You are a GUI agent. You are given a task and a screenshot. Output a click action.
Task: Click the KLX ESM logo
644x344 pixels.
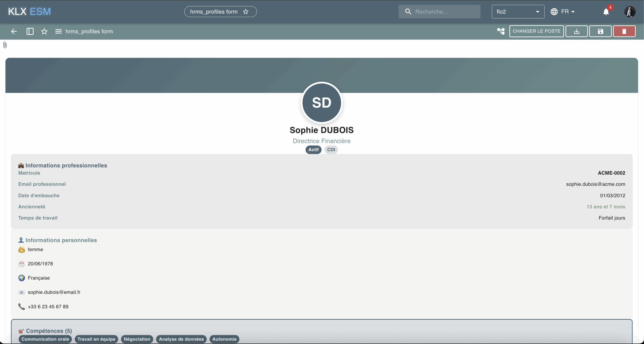(29, 12)
